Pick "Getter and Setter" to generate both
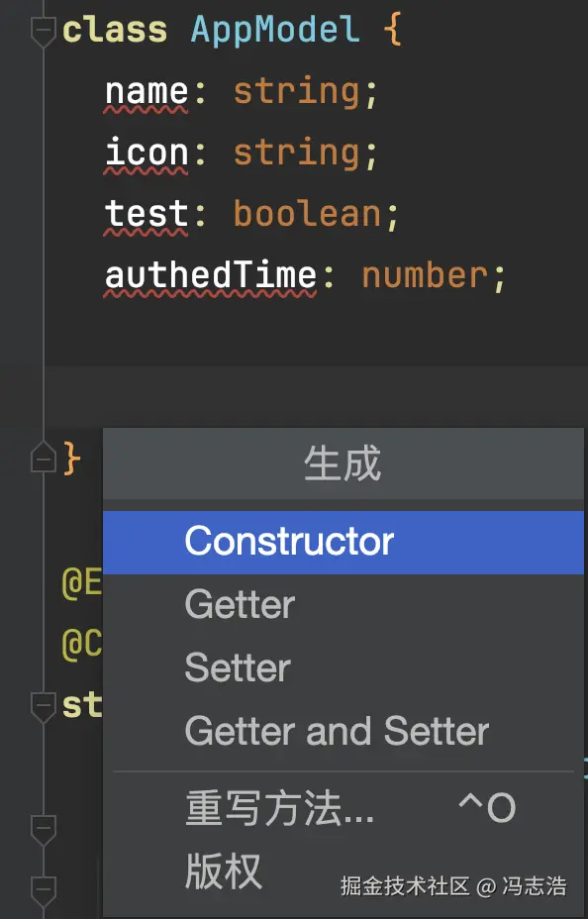The width and height of the screenshot is (588, 919). pyautogui.click(x=335, y=731)
